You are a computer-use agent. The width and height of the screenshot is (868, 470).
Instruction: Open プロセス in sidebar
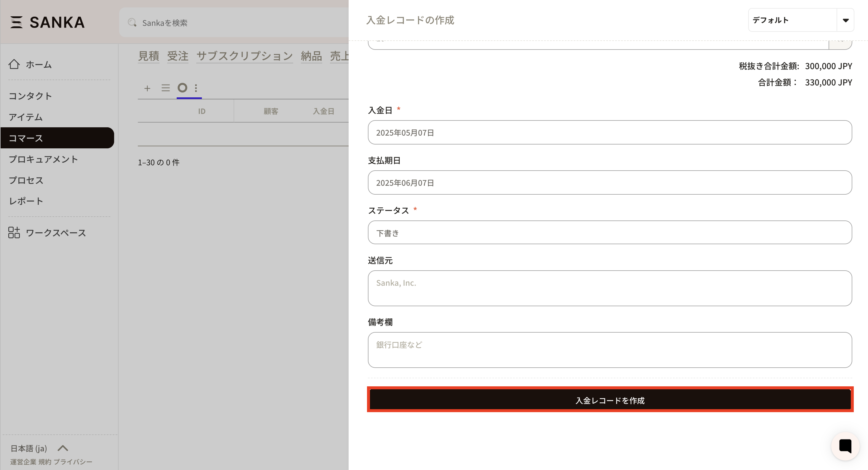[26, 180]
